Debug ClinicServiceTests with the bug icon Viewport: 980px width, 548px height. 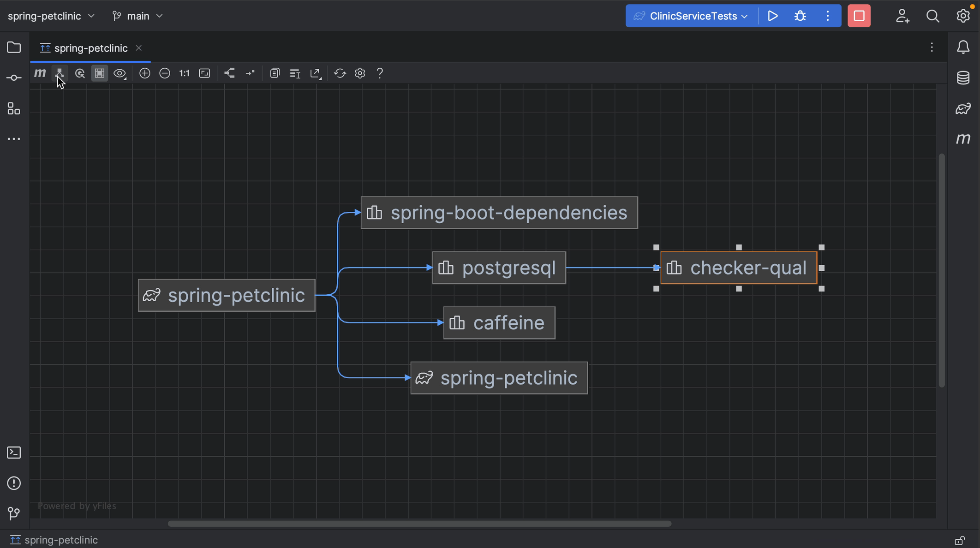(800, 16)
